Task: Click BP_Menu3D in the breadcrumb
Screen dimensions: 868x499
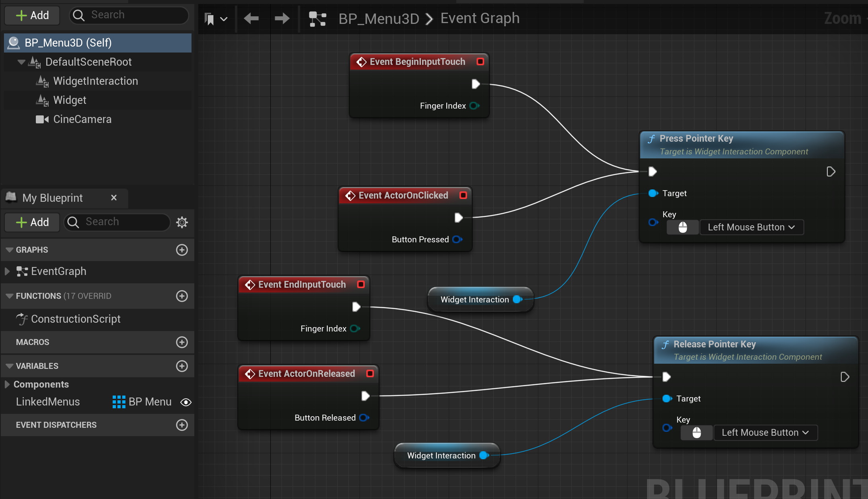Action: coord(379,18)
